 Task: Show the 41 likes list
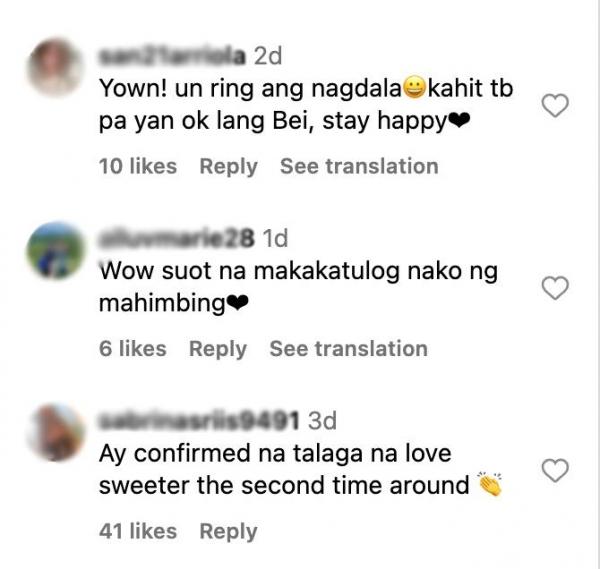click(138, 532)
